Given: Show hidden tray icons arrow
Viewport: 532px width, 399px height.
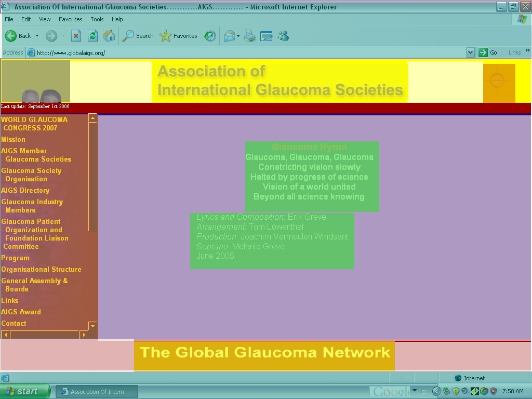Looking at the screenshot, I should pyautogui.click(x=436, y=391).
